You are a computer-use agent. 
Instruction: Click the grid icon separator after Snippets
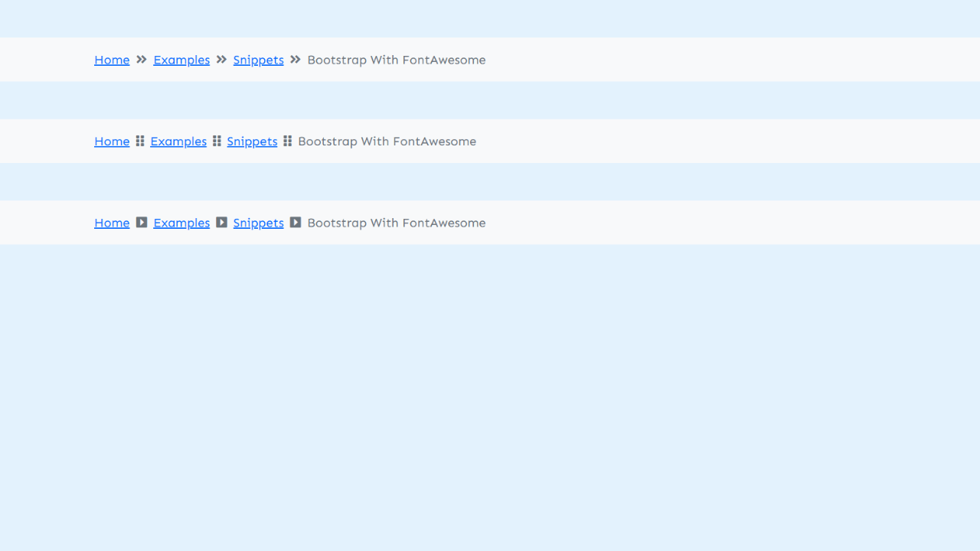click(288, 141)
